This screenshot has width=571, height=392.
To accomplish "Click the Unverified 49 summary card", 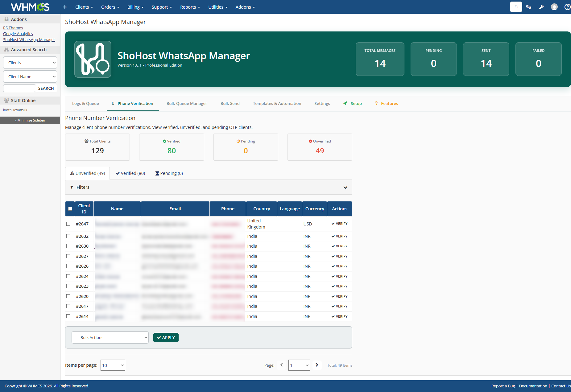I will 320,147.
